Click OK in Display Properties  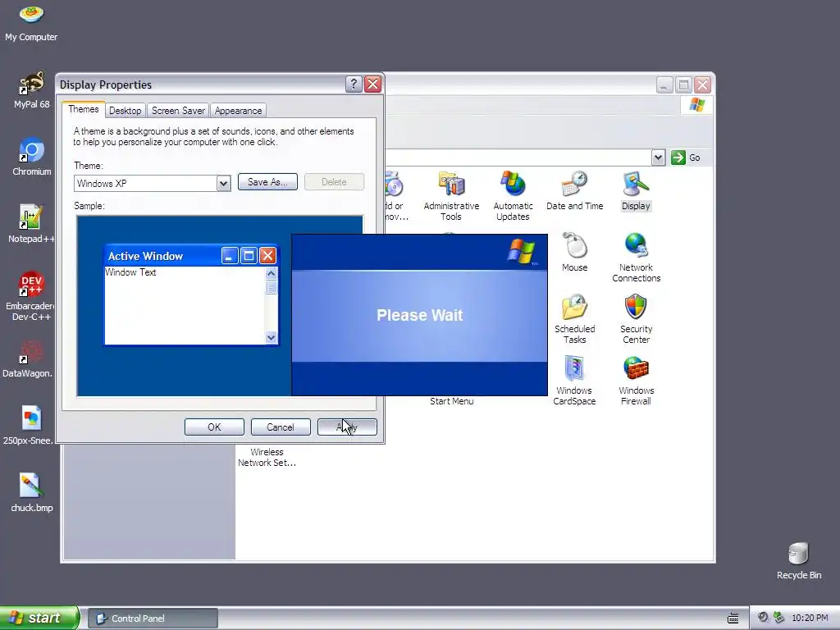[x=214, y=427]
